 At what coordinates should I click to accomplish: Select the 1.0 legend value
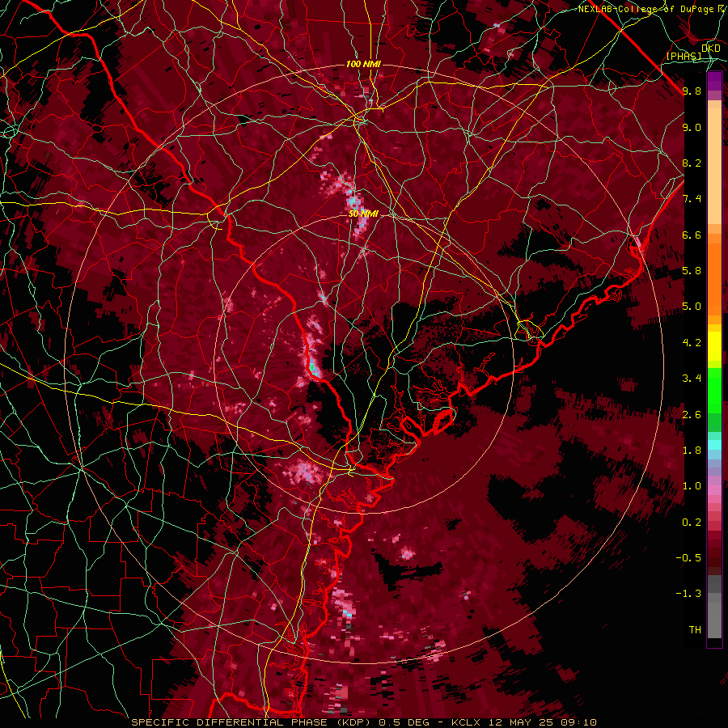692,486
